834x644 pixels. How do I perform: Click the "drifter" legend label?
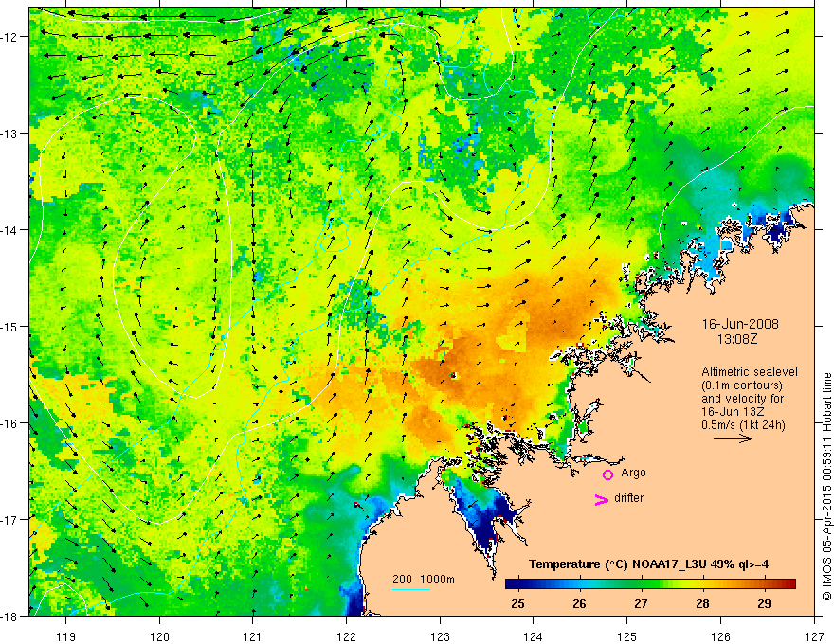628,498
